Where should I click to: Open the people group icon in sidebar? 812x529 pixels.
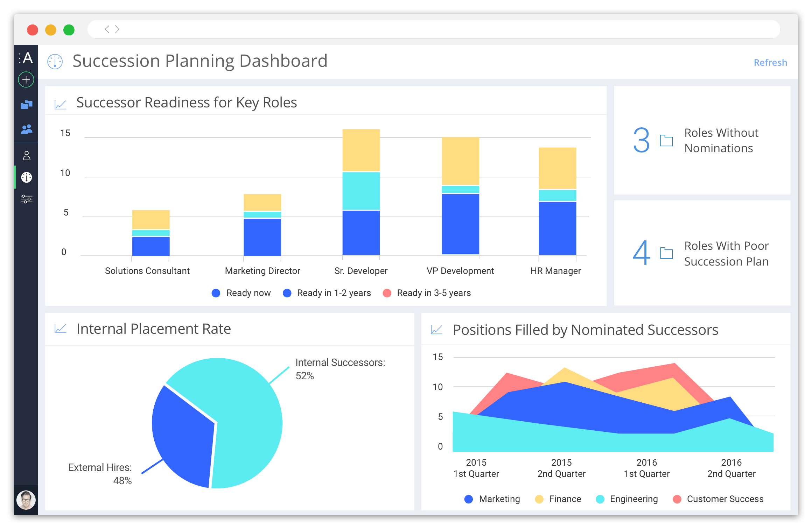click(x=27, y=129)
